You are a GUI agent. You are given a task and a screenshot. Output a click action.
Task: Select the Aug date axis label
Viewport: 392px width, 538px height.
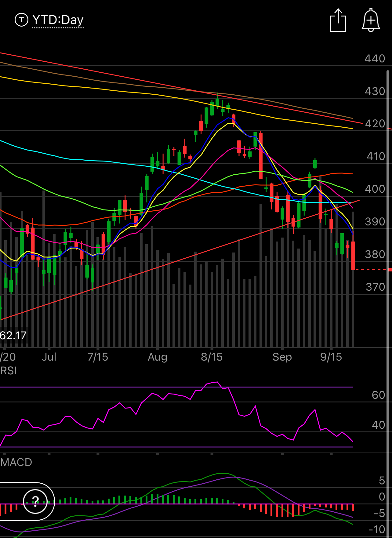[157, 357]
